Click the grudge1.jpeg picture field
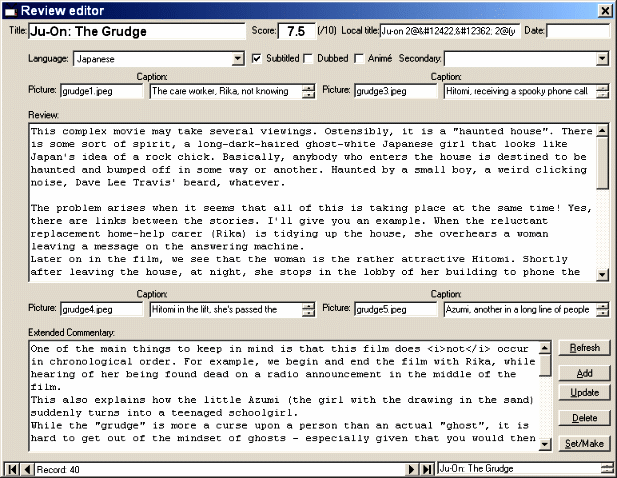 pyautogui.click(x=102, y=91)
